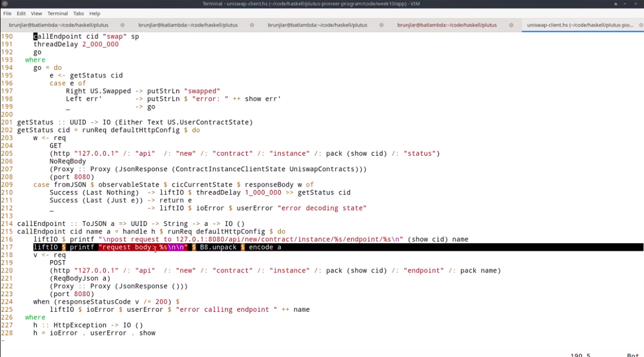Select the second brunjlar@batlambda terminal tab
The image size is (644, 357).
coord(187,25)
